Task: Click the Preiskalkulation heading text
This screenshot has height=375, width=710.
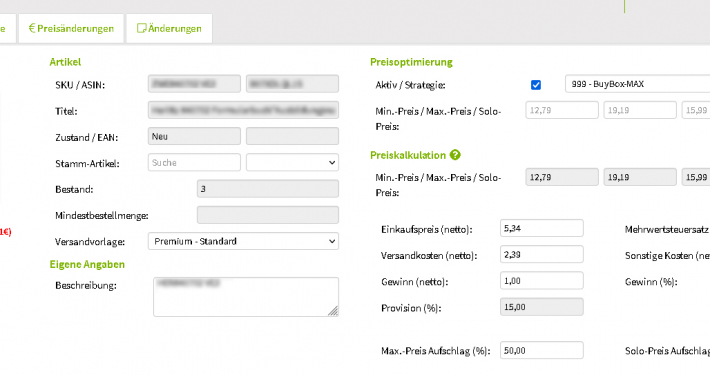Action: [x=408, y=155]
